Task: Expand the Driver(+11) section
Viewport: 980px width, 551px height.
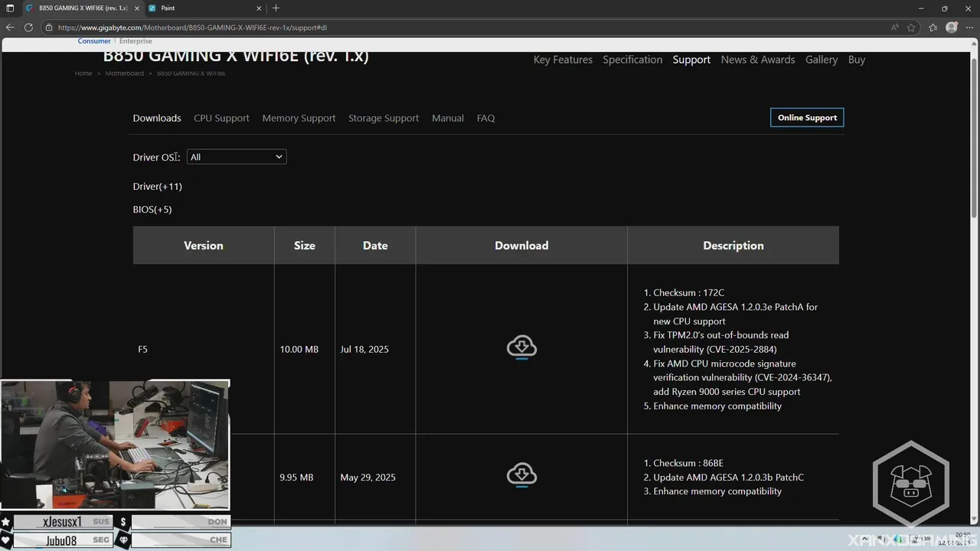Action: pyautogui.click(x=158, y=187)
